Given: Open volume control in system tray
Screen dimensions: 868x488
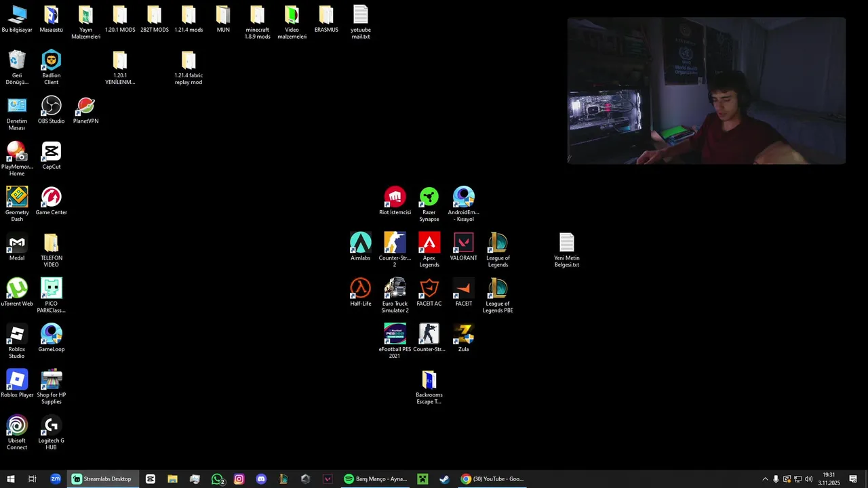Looking at the screenshot, I should [808, 479].
